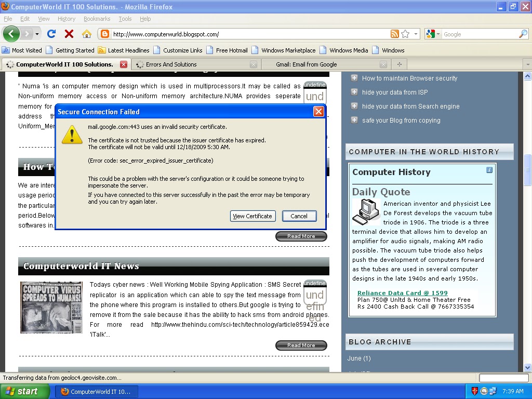Open the Free Hotmail bookmark
532x399 pixels.
point(228,50)
